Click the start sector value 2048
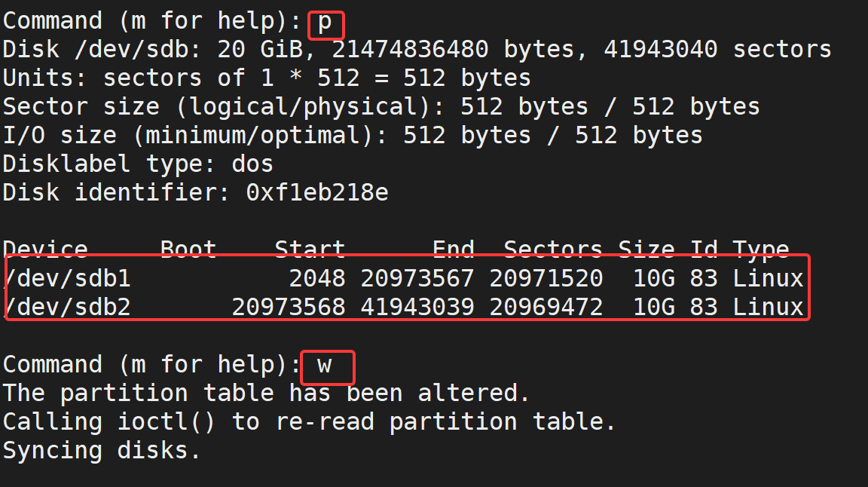The image size is (868, 487). [317, 278]
